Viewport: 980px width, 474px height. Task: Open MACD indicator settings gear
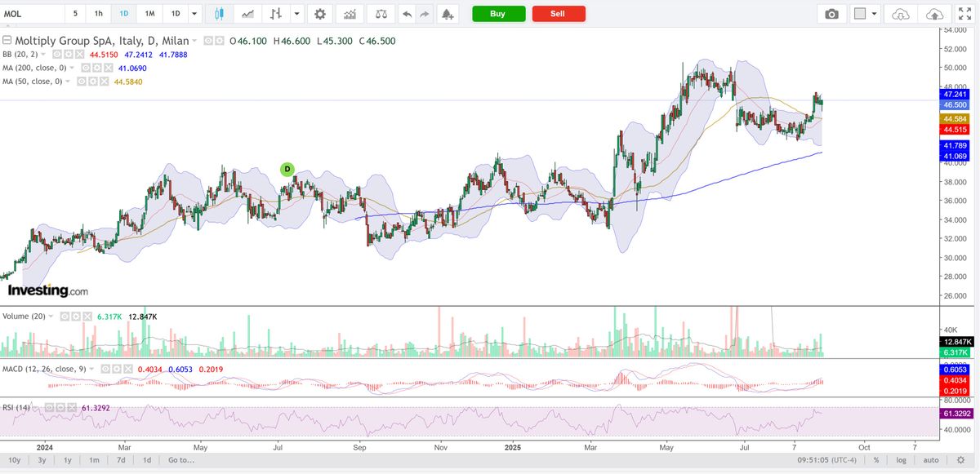click(x=115, y=369)
